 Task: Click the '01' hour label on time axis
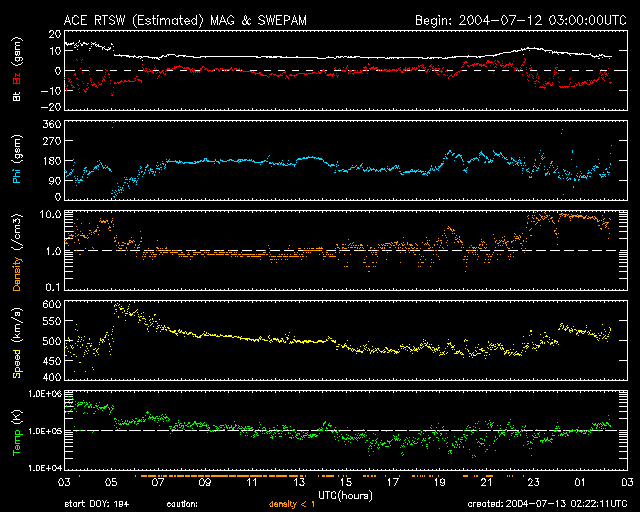pyautogui.click(x=580, y=482)
